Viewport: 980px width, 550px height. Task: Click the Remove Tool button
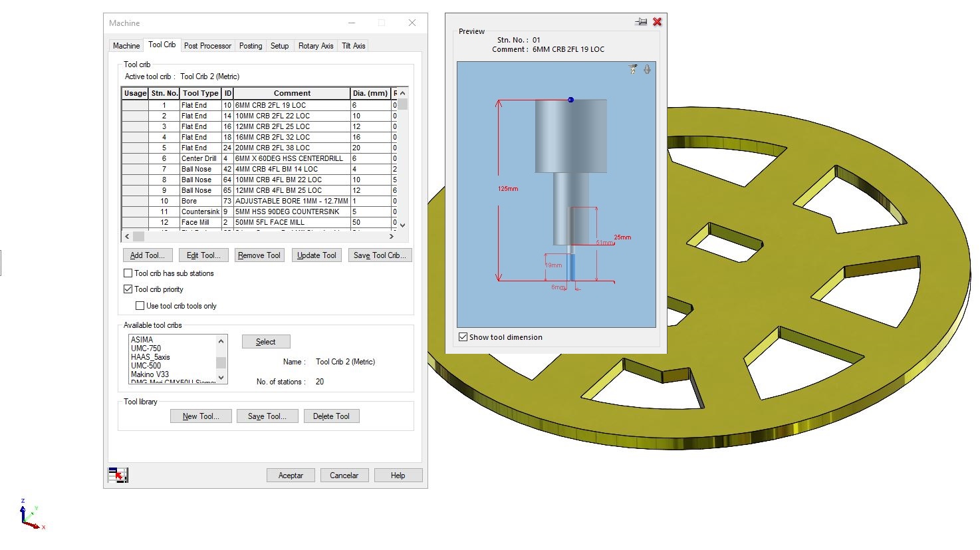pyautogui.click(x=259, y=255)
